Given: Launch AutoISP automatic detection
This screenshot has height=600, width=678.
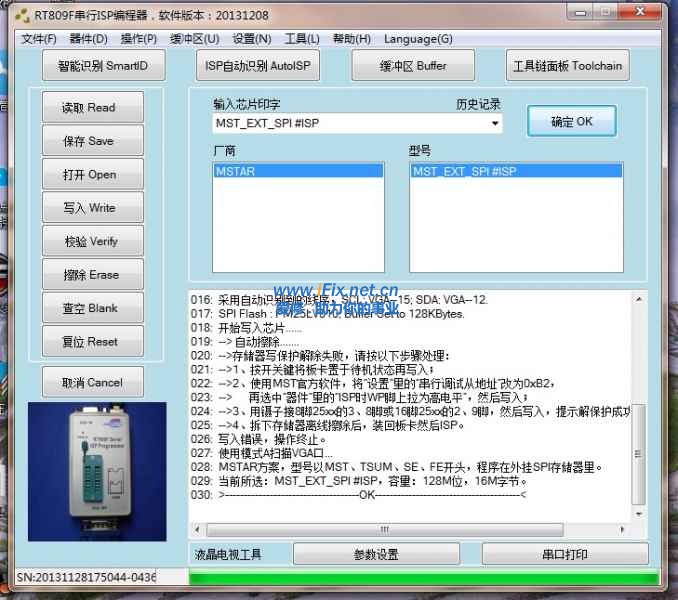Looking at the screenshot, I should [257, 66].
